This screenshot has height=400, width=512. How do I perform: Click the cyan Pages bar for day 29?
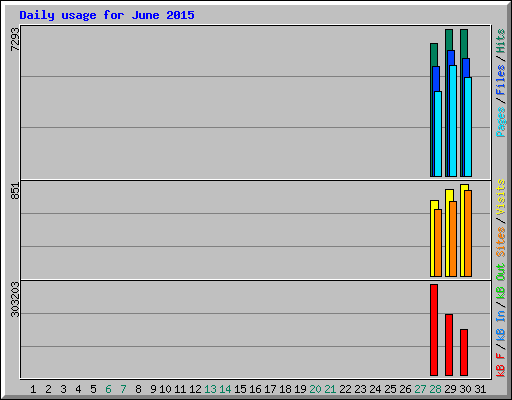click(x=453, y=121)
